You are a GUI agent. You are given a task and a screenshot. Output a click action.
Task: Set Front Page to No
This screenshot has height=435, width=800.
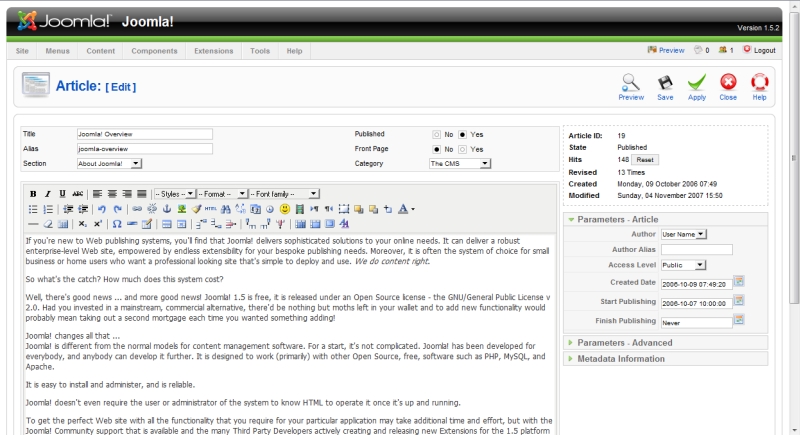click(x=436, y=149)
